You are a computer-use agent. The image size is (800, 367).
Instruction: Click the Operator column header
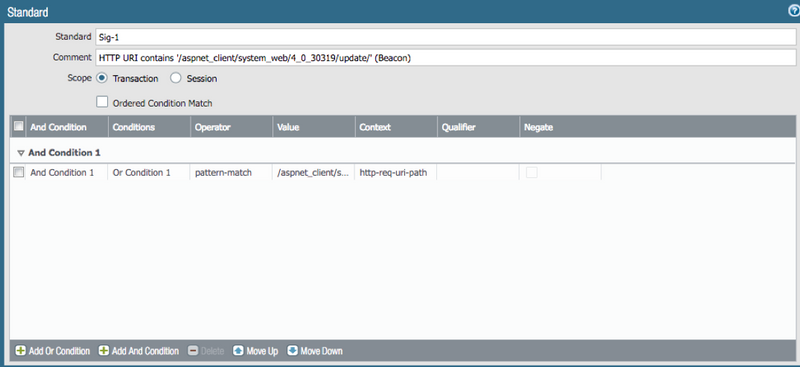pos(232,127)
